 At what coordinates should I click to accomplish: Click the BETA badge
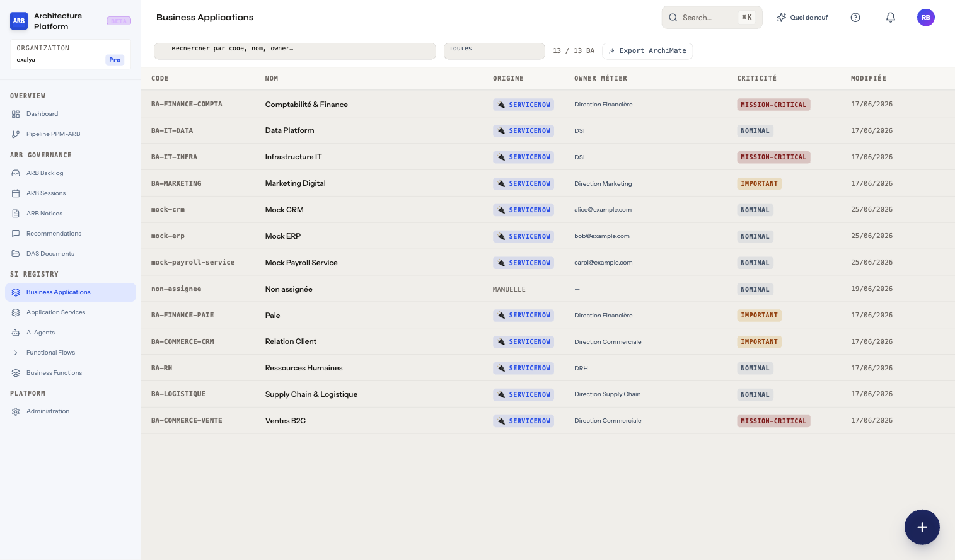coord(119,21)
